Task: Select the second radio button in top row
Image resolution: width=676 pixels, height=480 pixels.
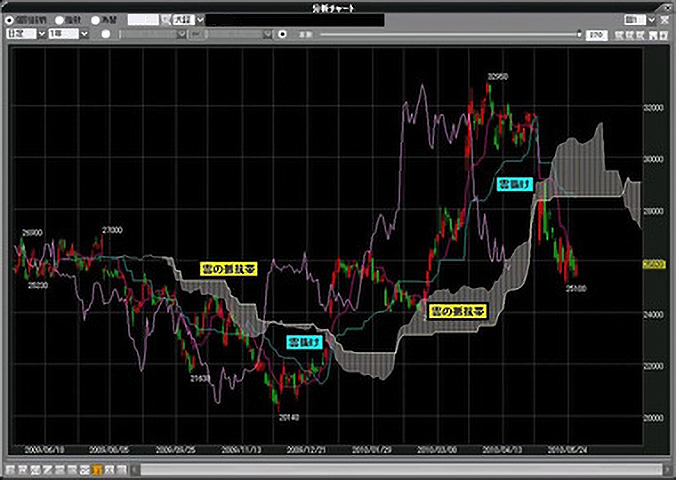Action: [60, 19]
